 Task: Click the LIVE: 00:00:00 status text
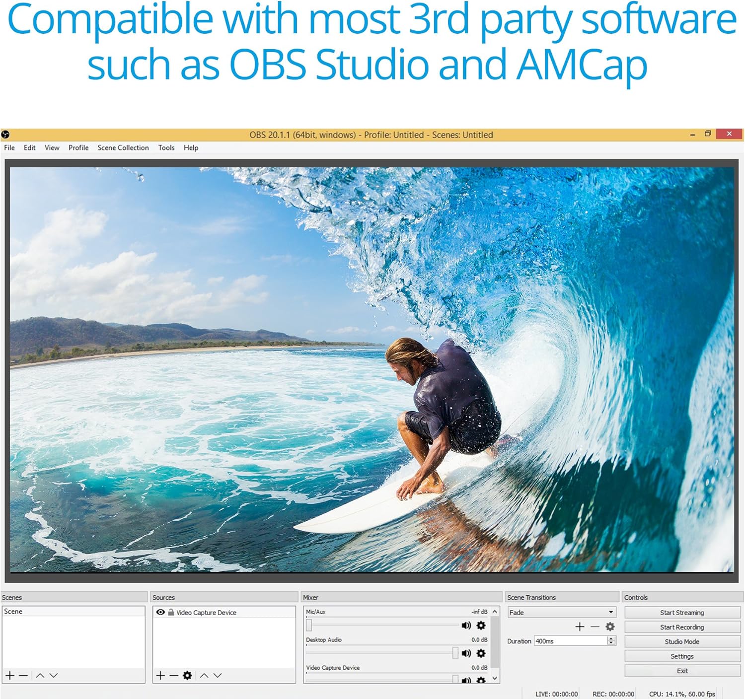pos(557,694)
